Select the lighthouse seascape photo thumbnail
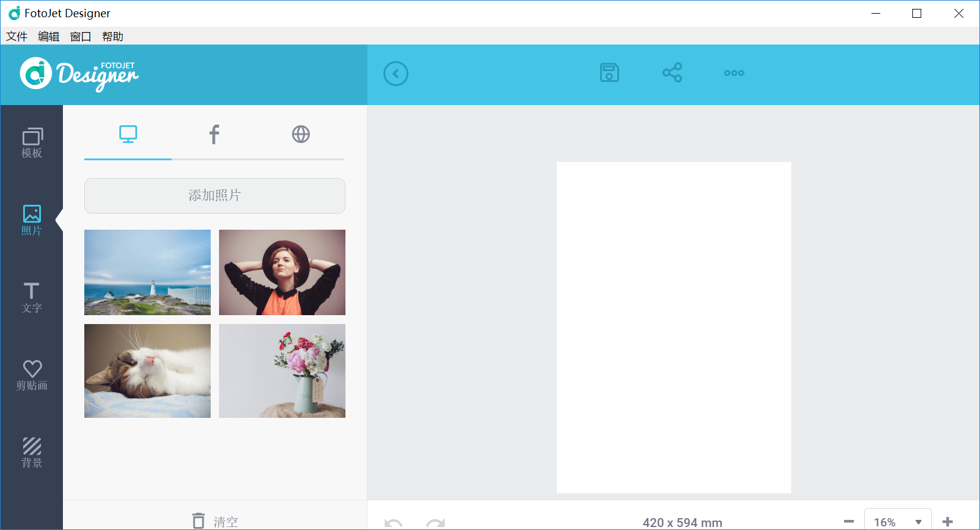Image resolution: width=980 pixels, height=530 pixels. [x=147, y=272]
